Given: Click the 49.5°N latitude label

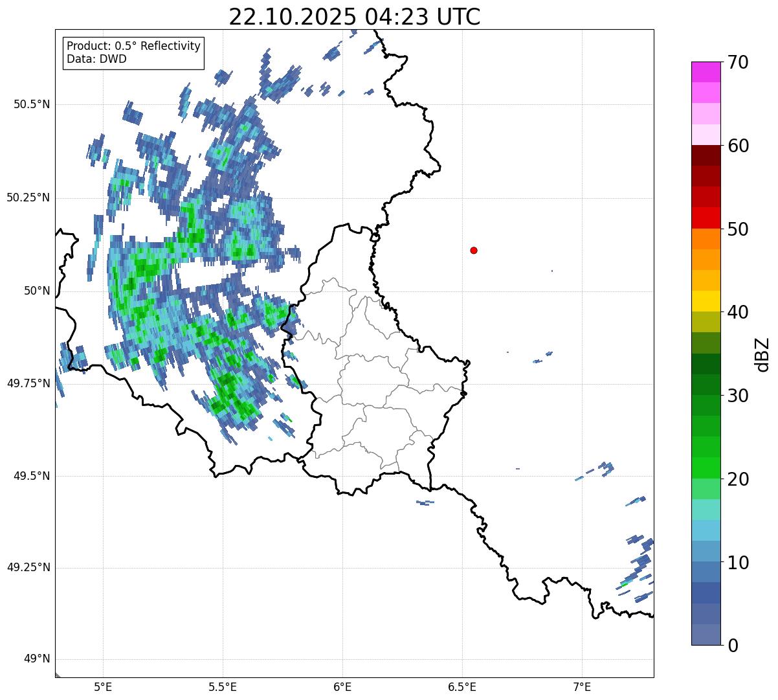Looking at the screenshot, I should [x=32, y=476].
